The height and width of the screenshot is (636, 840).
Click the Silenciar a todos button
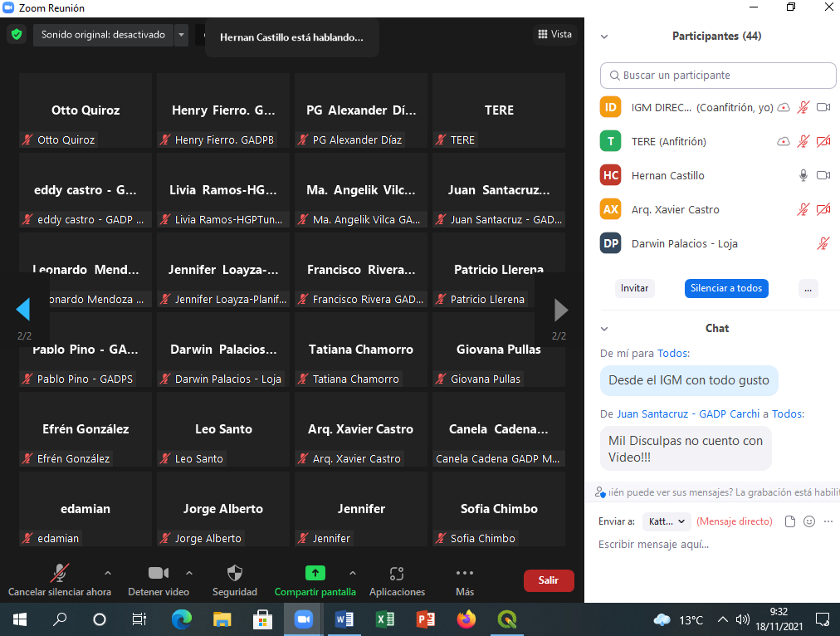[x=726, y=288]
